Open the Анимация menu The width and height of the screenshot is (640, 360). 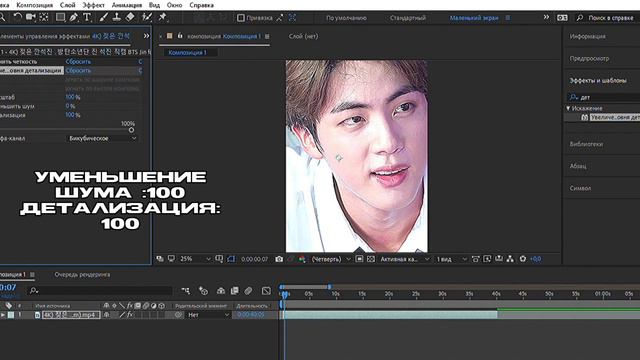click(x=127, y=5)
